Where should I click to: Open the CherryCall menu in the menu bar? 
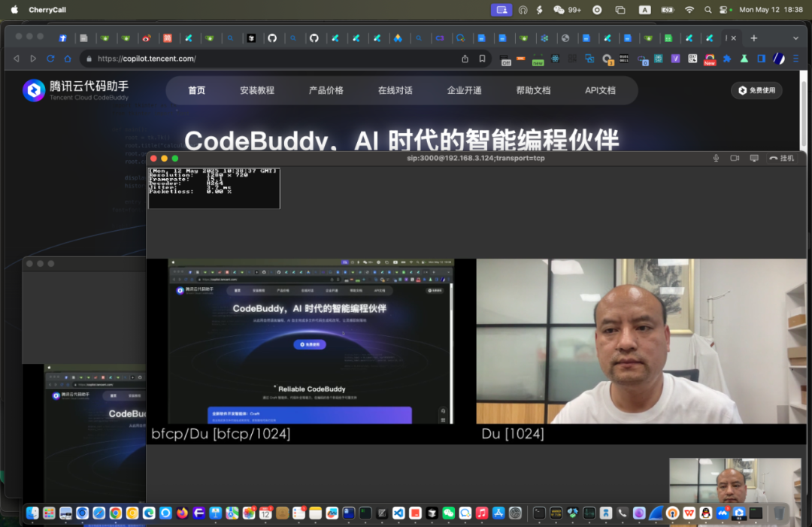coord(47,9)
